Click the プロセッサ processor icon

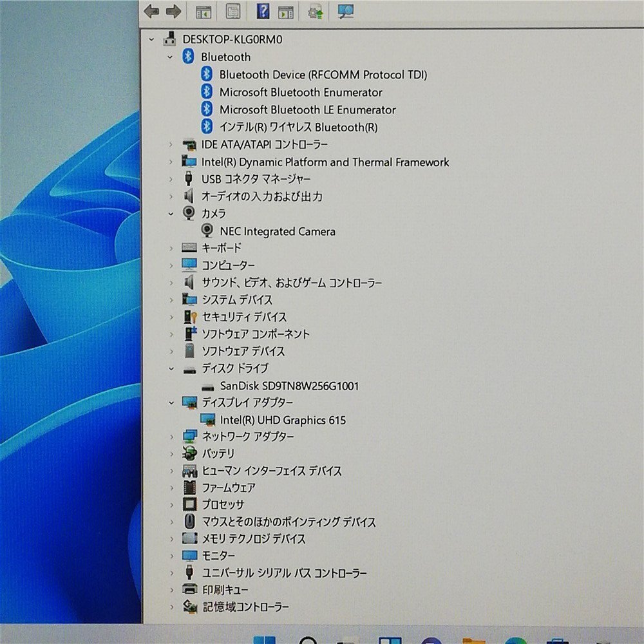point(190,504)
